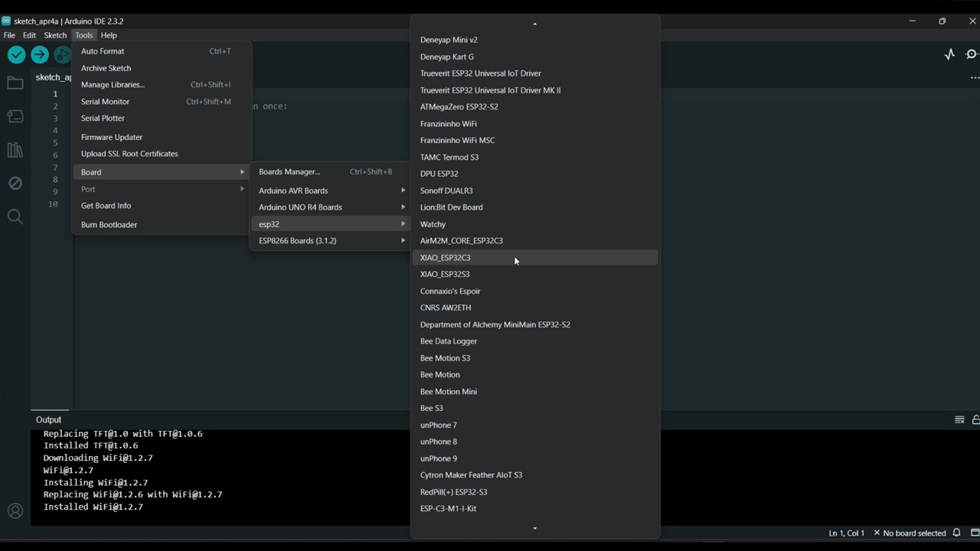This screenshot has width=980, height=551.
Task: Toggle output panel word wrap icon
Action: pos(959,419)
